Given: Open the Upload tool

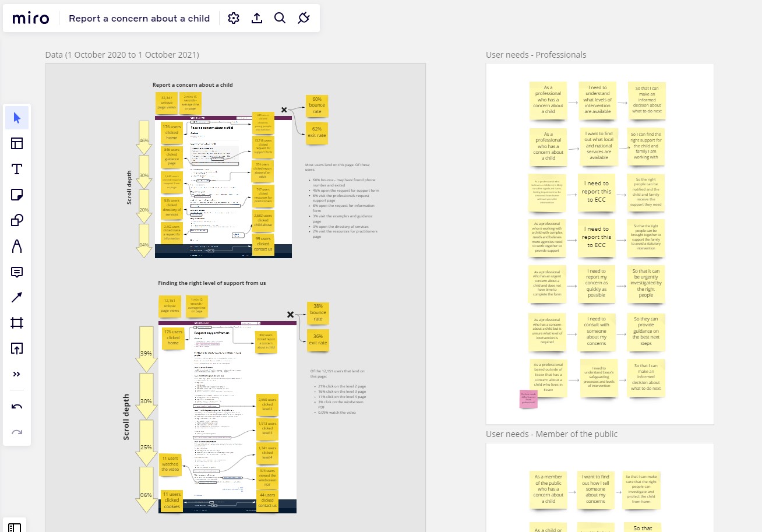Looking at the screenshot, I should 17,348.
